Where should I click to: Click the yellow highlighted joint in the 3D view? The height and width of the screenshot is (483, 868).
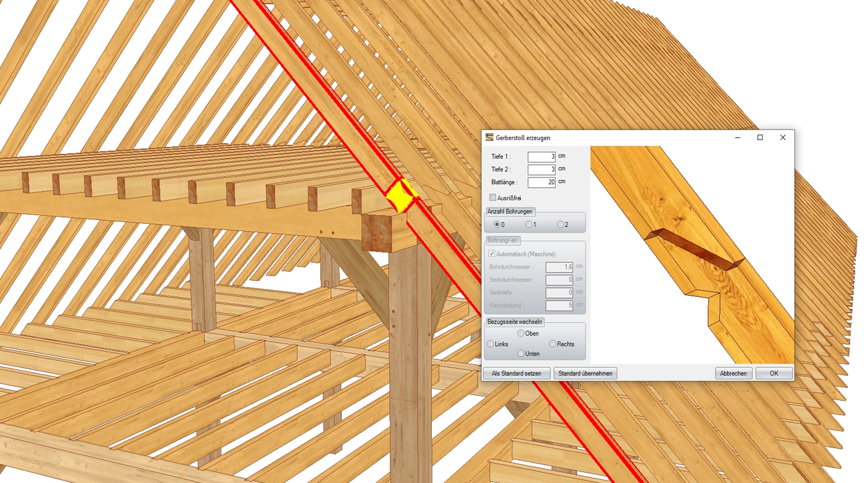click(x=401, y=196)
